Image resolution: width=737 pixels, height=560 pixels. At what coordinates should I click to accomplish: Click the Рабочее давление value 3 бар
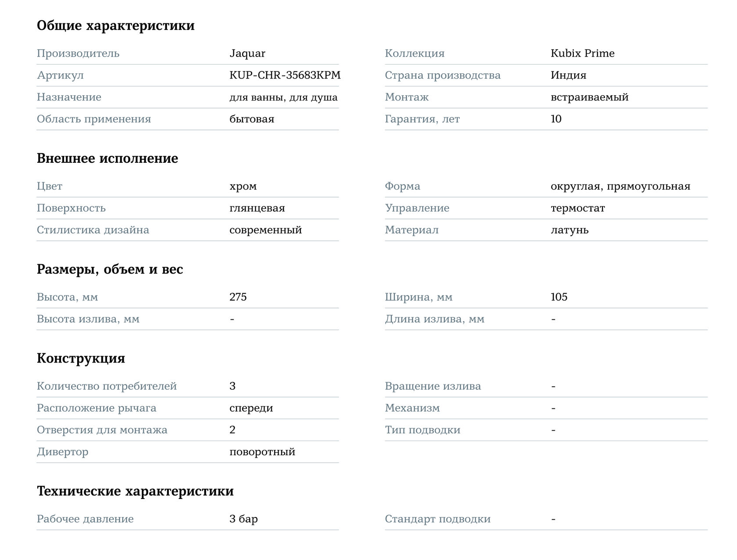coord(243,519)
